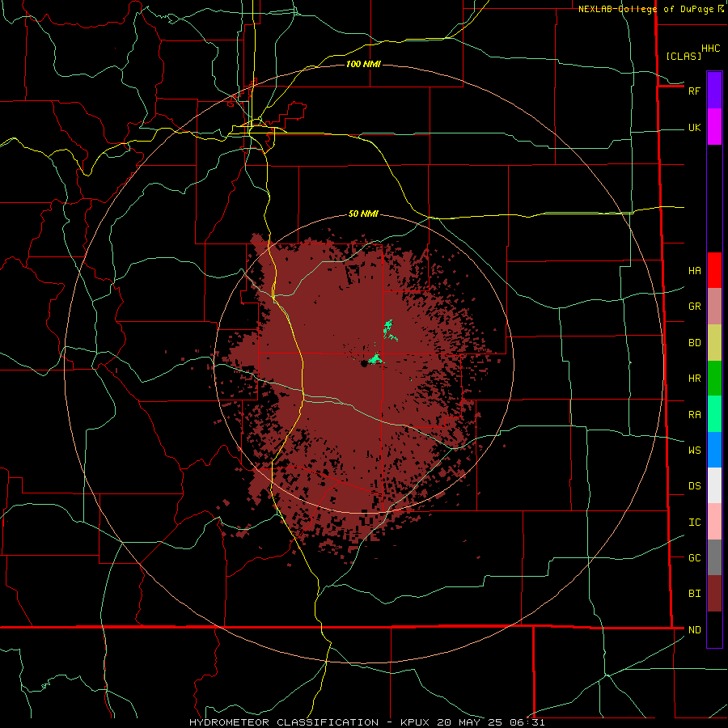Screen dimensions: 728x728
Task: Click the 50 NMI range ring label
Action: [x=363, y=214]
